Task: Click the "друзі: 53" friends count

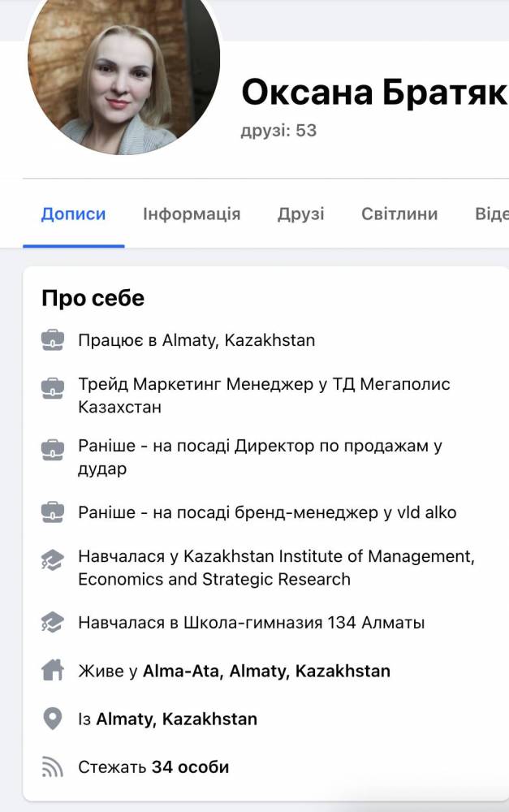Action: tap(278, 130)
